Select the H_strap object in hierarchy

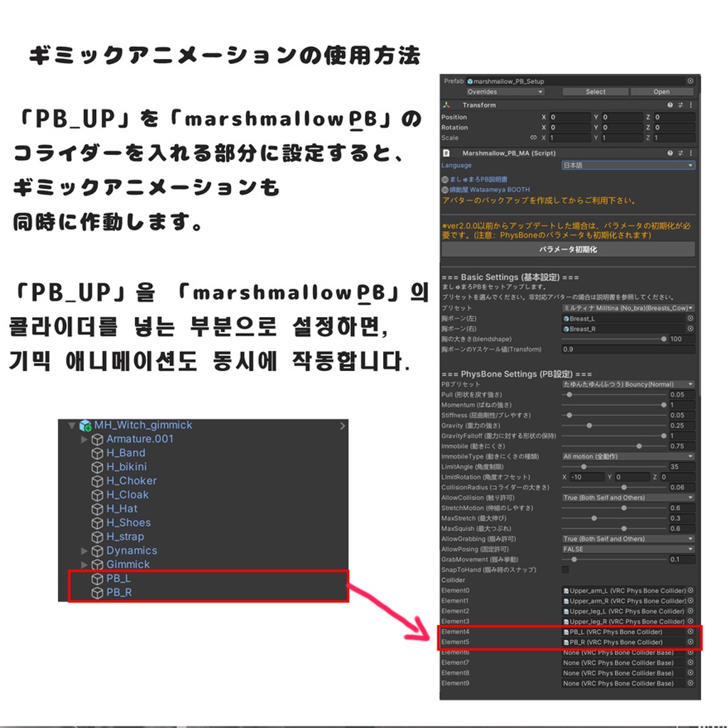(125, 536)
